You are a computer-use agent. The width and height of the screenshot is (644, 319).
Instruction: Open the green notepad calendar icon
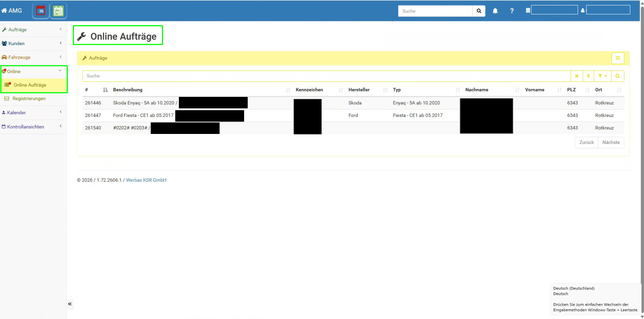point(58,11)
